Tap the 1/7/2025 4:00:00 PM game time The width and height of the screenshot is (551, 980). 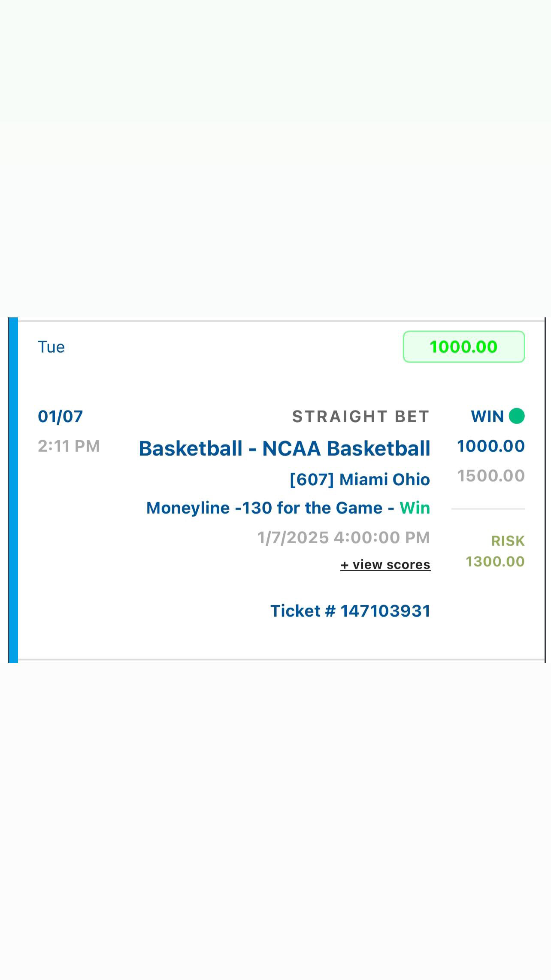click(343, 537)
